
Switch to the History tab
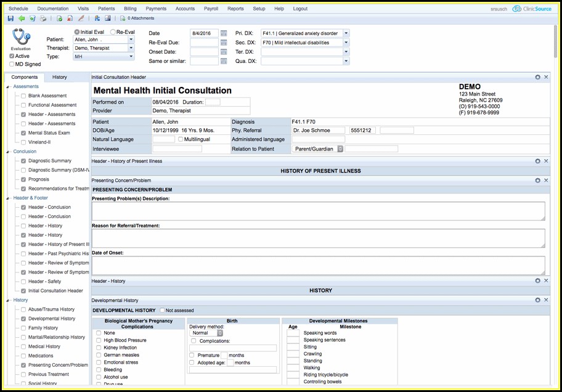click(x=60, y=77)
